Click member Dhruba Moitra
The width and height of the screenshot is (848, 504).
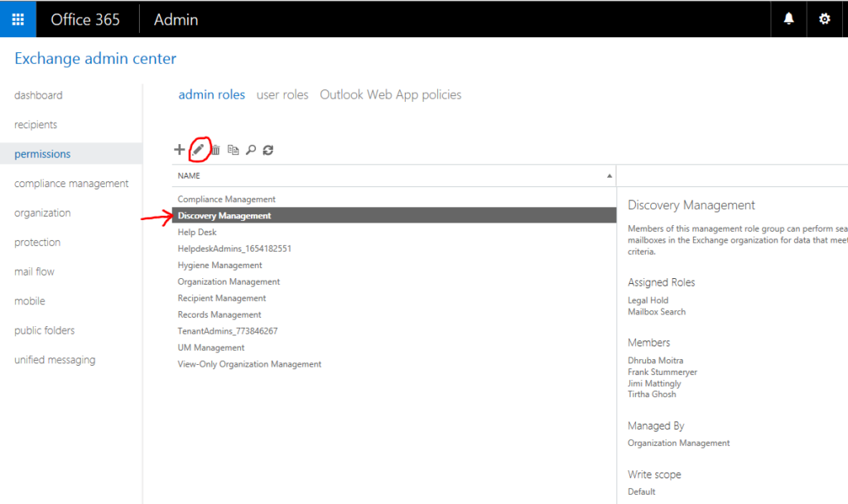[656, 360]
